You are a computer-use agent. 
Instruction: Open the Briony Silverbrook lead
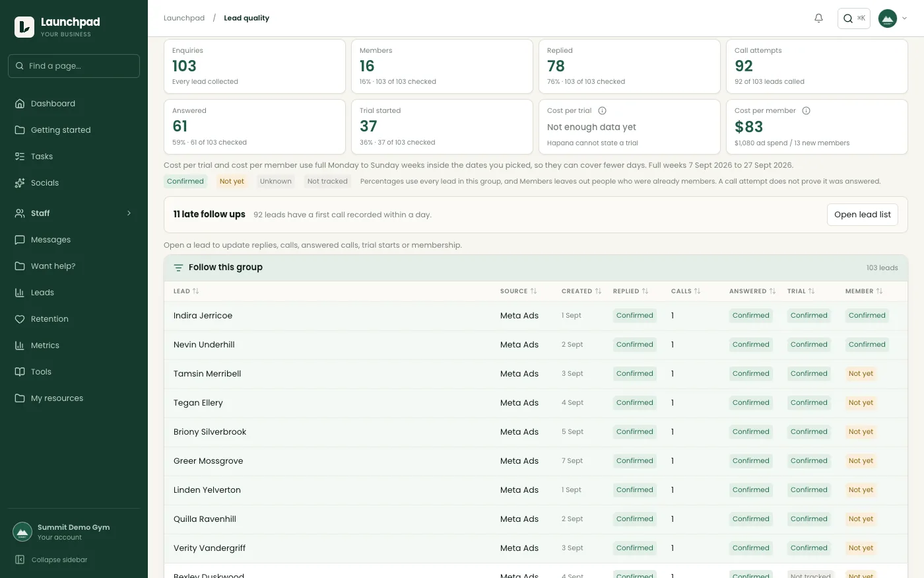[536, 432]
